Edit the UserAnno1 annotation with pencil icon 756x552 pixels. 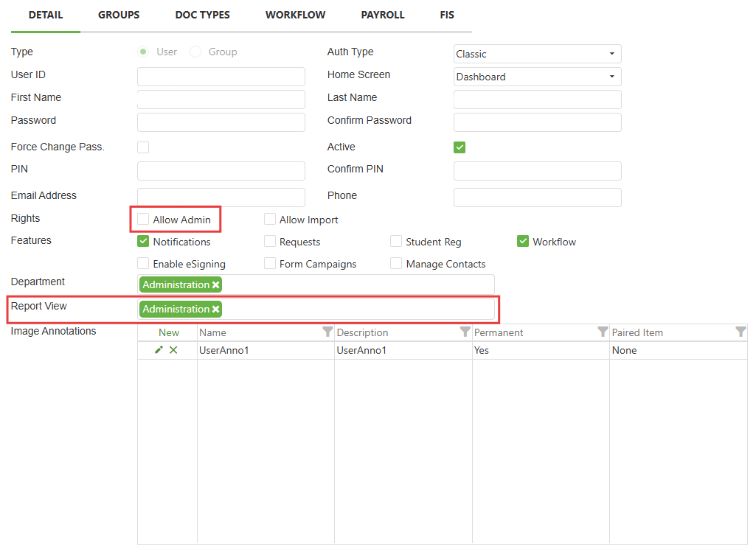(x=159, y=349)
